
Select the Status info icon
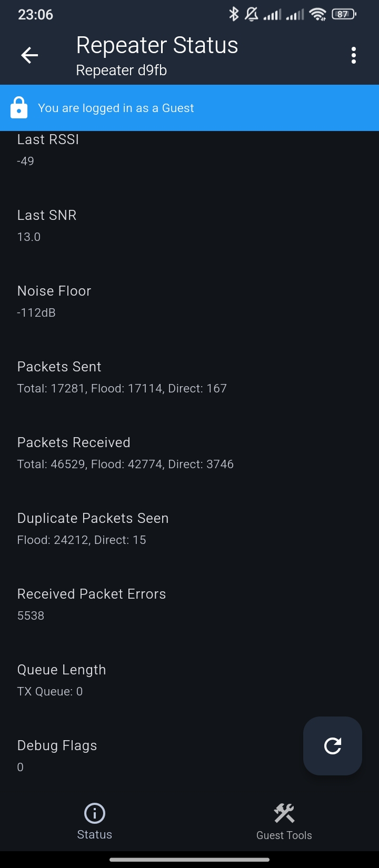[x=95, y=813]
